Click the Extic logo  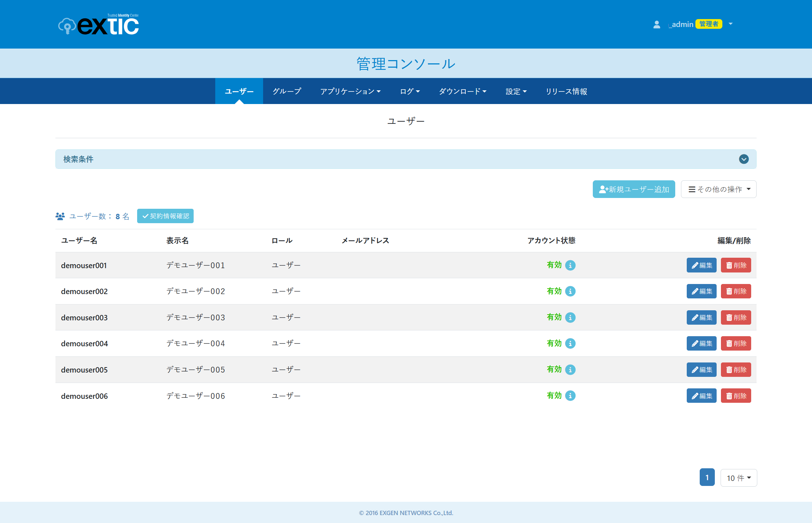click(x=99, y=25)
